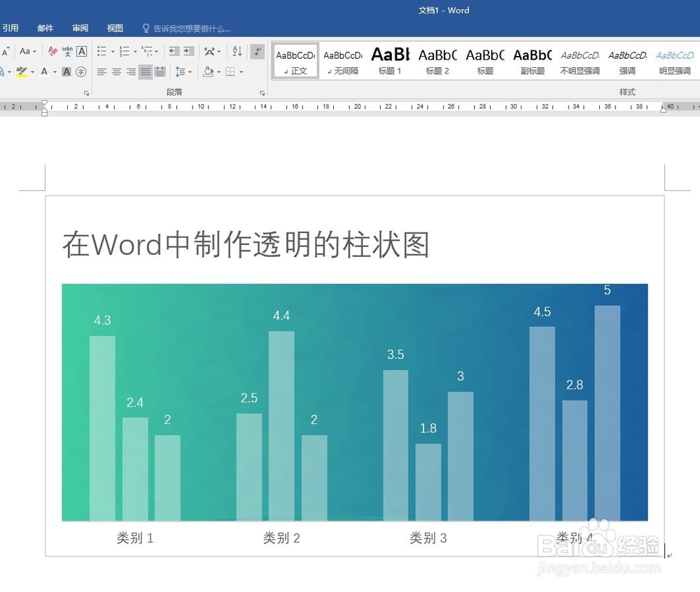700x592 pixels.
Task: Open the 视图 ribbon tab
Action: (x=115, y=28)
